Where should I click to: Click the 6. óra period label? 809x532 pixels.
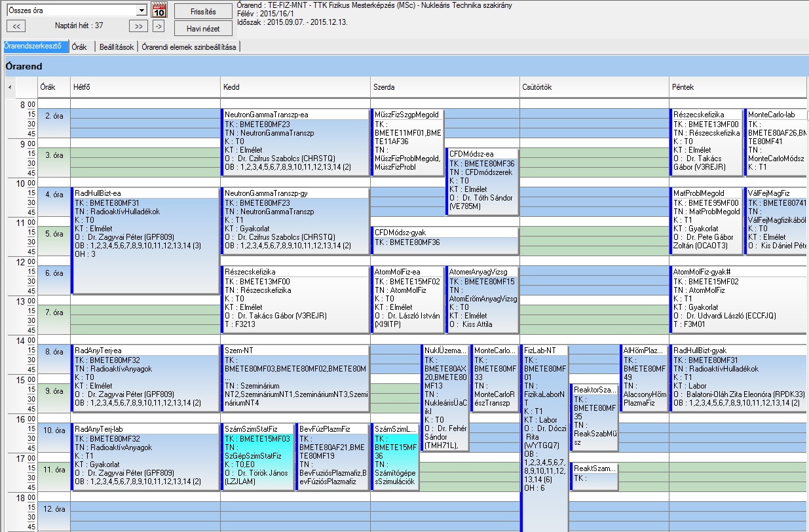tap(53, 273)
